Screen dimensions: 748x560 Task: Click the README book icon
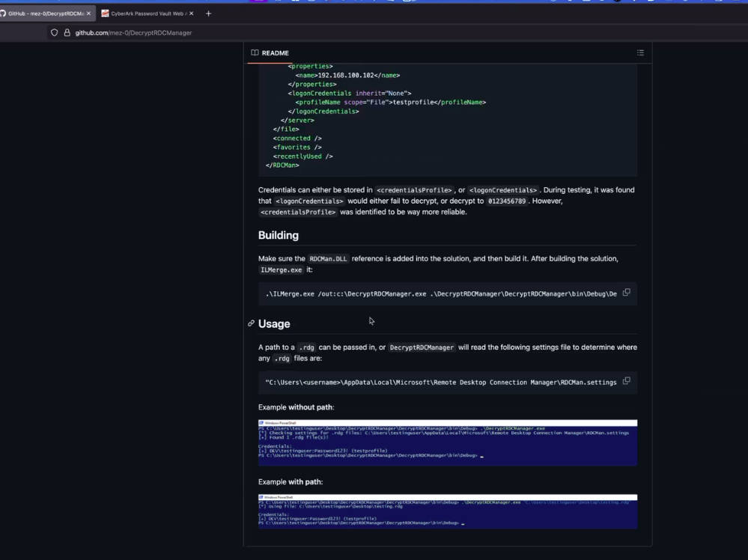(x=255, y=53)
